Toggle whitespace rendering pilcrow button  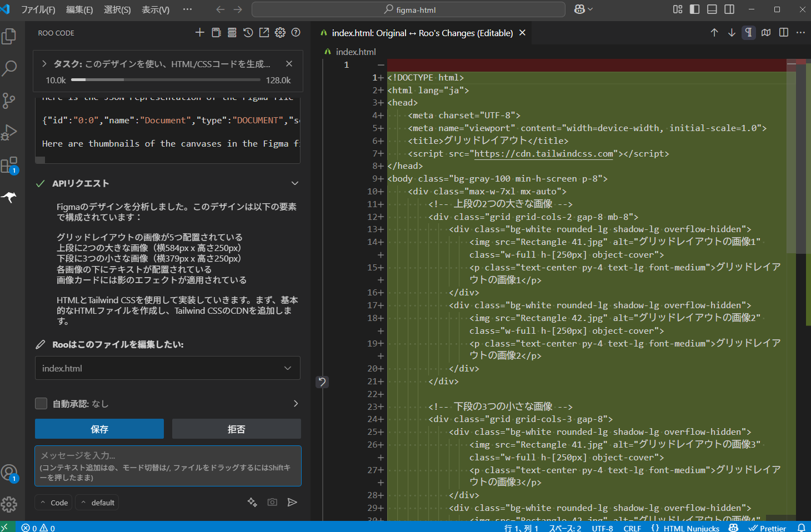[x=749, y=33]
